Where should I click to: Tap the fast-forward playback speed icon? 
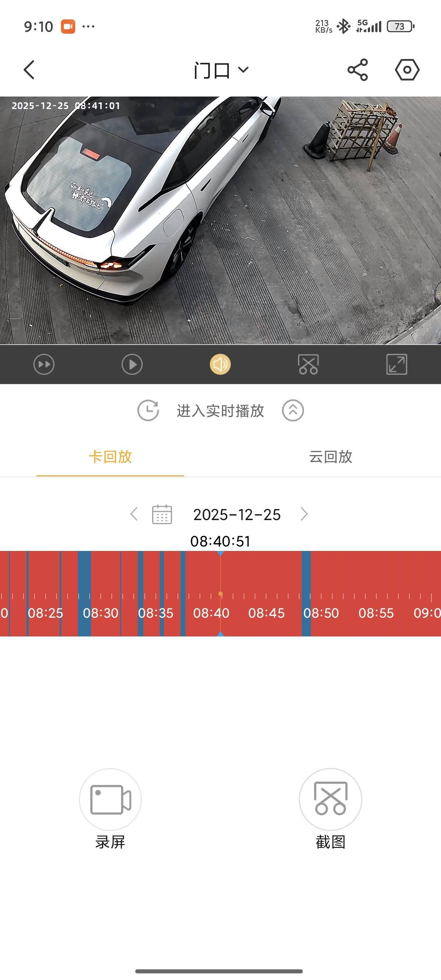[x=44, y=364]
